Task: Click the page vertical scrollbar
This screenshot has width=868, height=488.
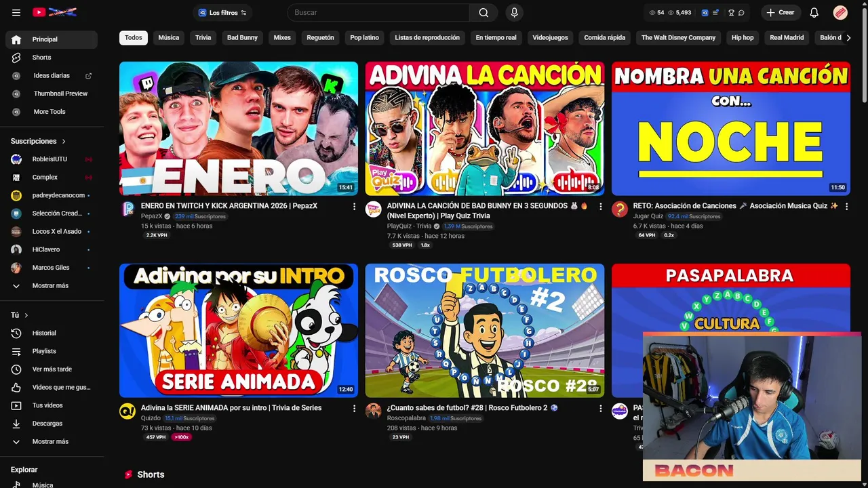Action: click(864, 54)
